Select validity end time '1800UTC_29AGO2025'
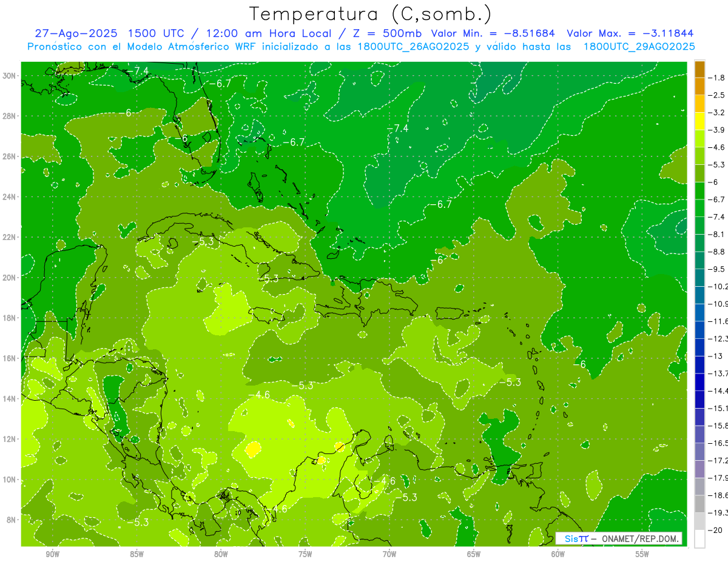 639,47
